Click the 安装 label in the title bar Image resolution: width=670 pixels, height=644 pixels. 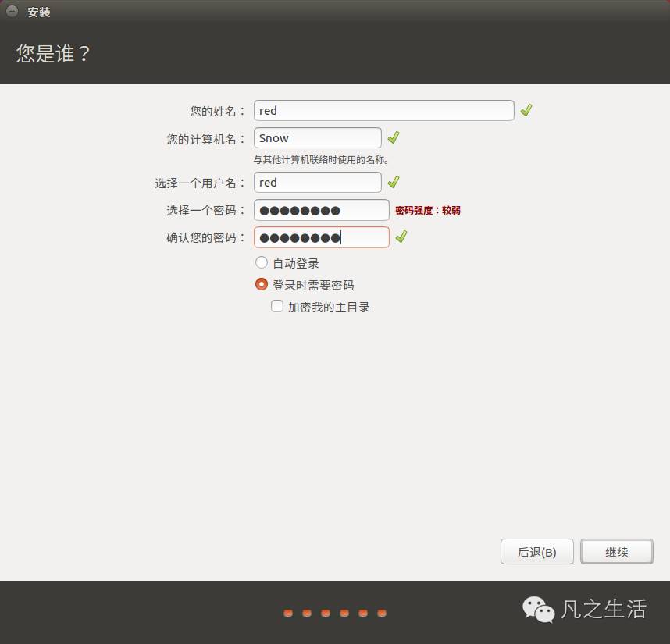[x=36, y=12]
